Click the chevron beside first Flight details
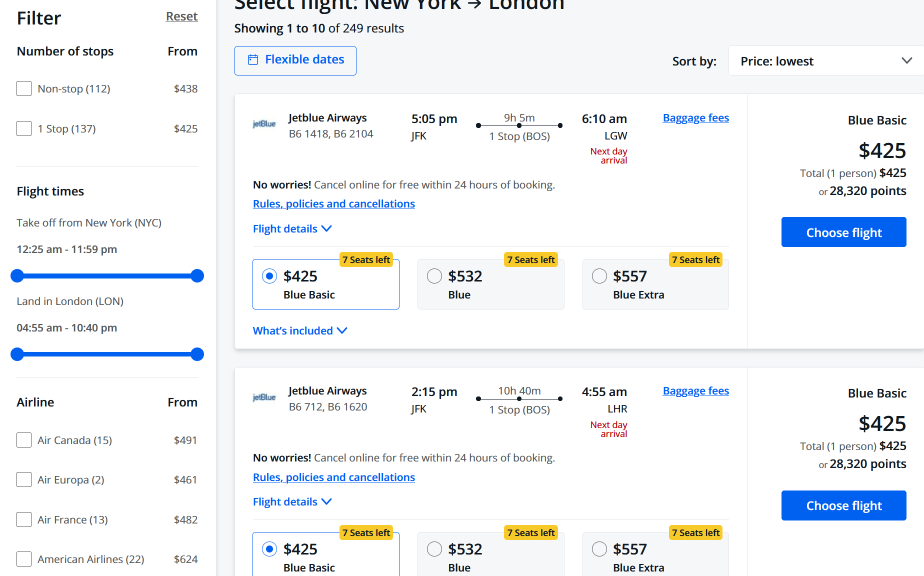Viewport: 924px width, 576px height. (x=327, y=228)
